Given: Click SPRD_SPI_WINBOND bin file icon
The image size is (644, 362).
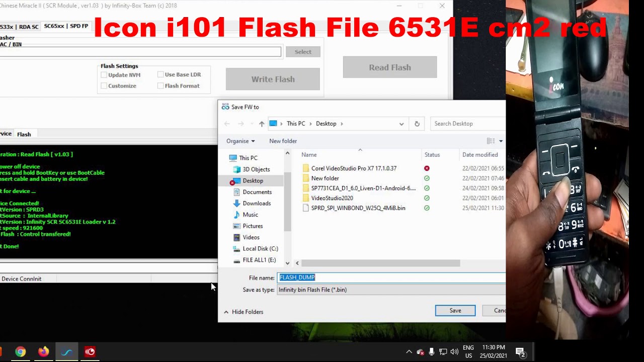Looking at the screenshot, I should coord(305,208).
